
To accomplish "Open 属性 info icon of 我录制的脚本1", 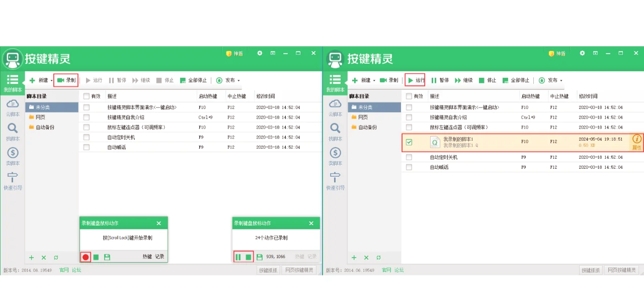I will coord(637,142).
